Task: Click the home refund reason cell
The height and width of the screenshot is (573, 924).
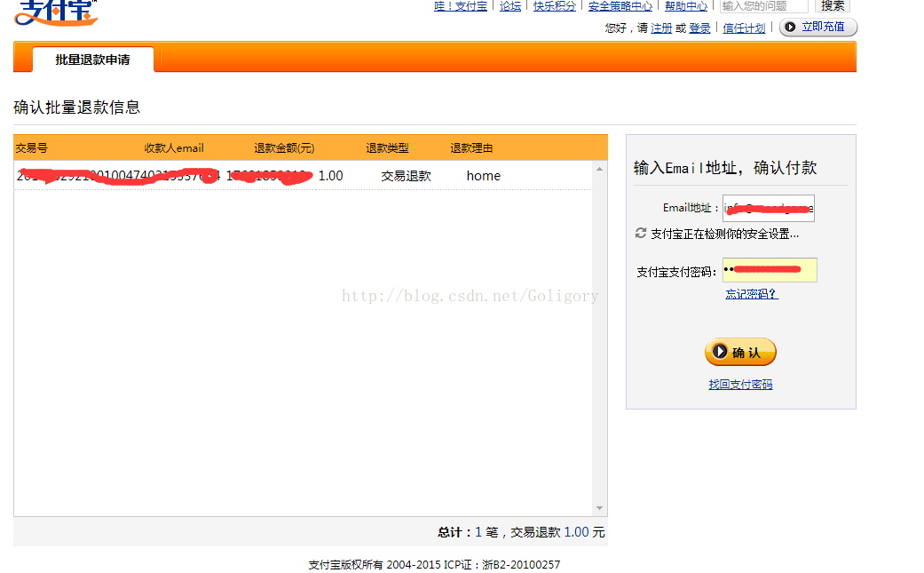Action: 484,176
